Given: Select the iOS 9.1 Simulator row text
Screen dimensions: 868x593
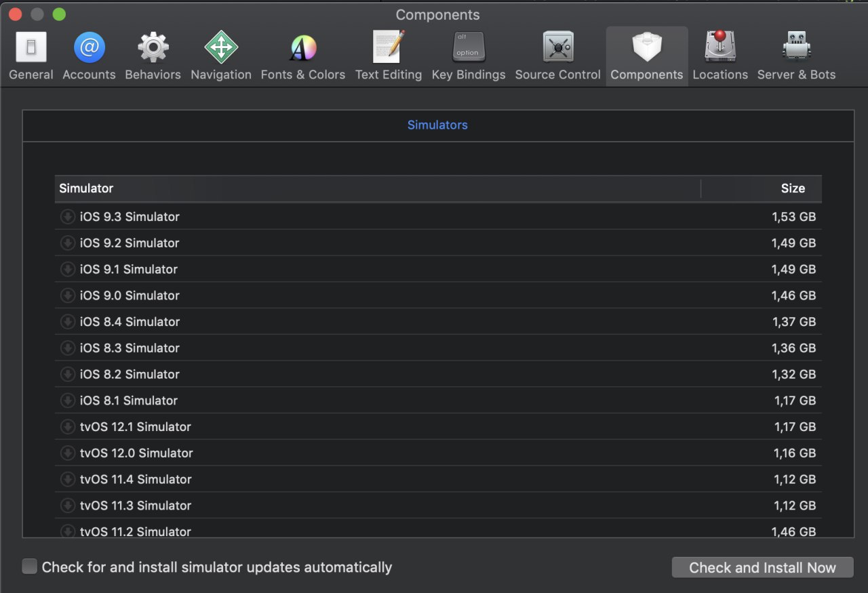Looking at the screenshot, I should [129, 269].
